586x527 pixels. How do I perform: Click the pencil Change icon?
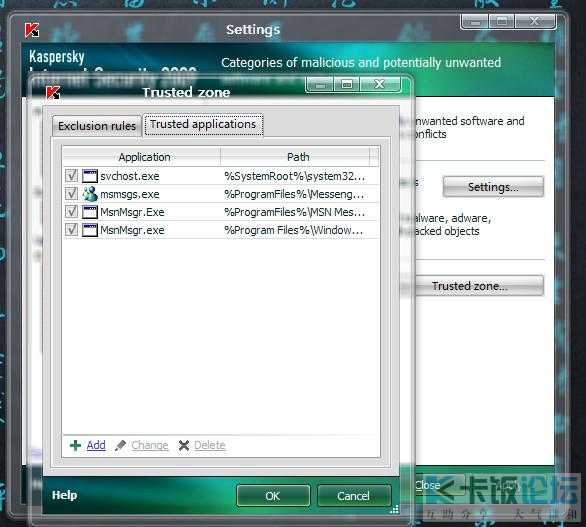(x=120, y=445)
